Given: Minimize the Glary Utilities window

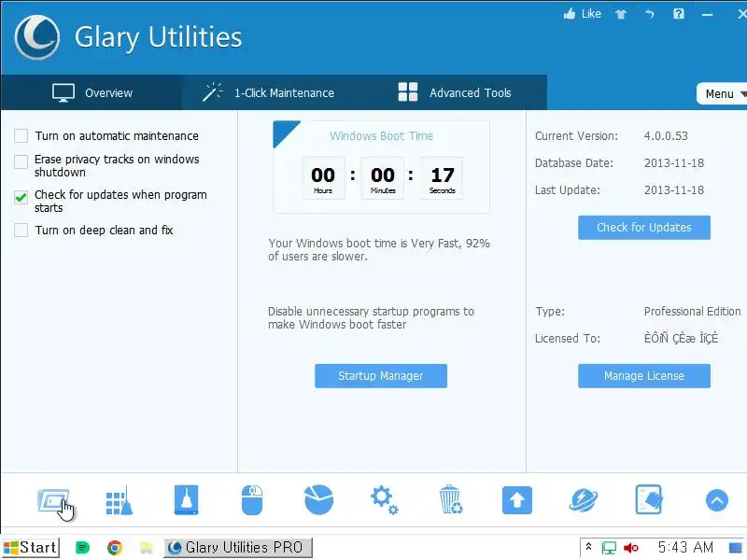Looking at the screenshot, I should point(708,14).
